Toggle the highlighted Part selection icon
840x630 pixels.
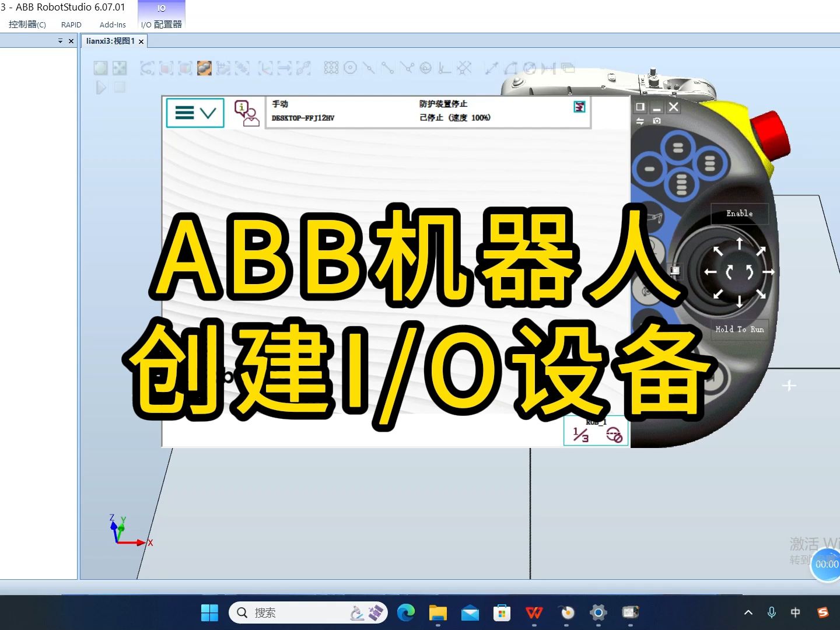click(x=204, y=68)
